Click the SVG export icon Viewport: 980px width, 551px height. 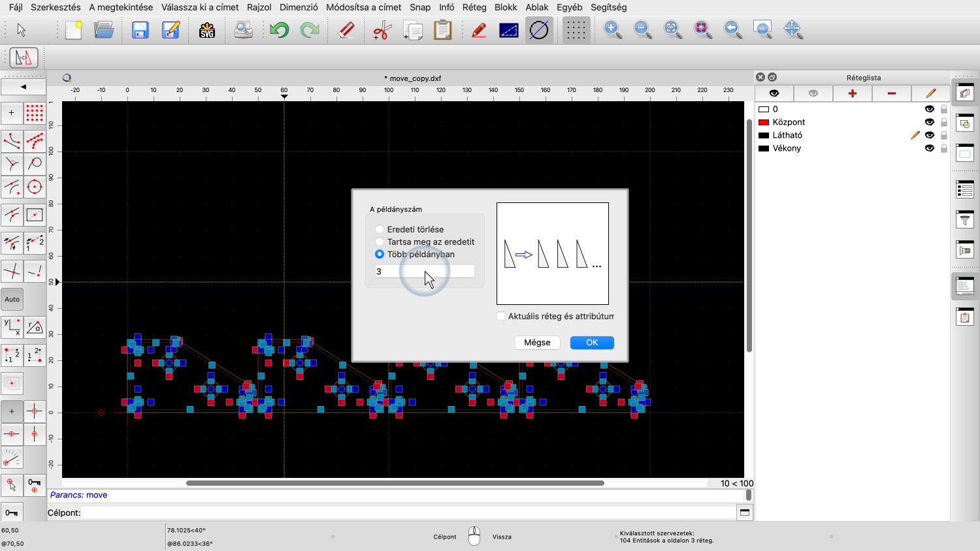207,30
